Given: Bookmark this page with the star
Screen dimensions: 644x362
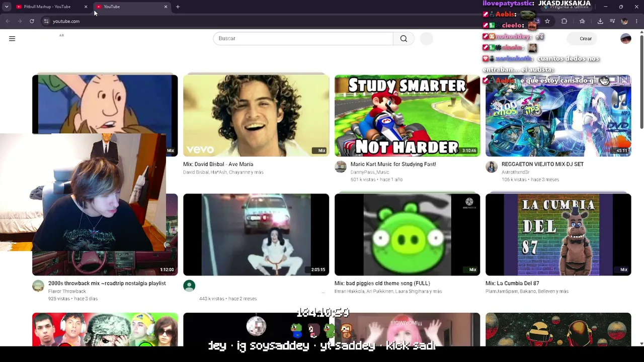Looking at the screenshot, I should [x=547, y=21].
